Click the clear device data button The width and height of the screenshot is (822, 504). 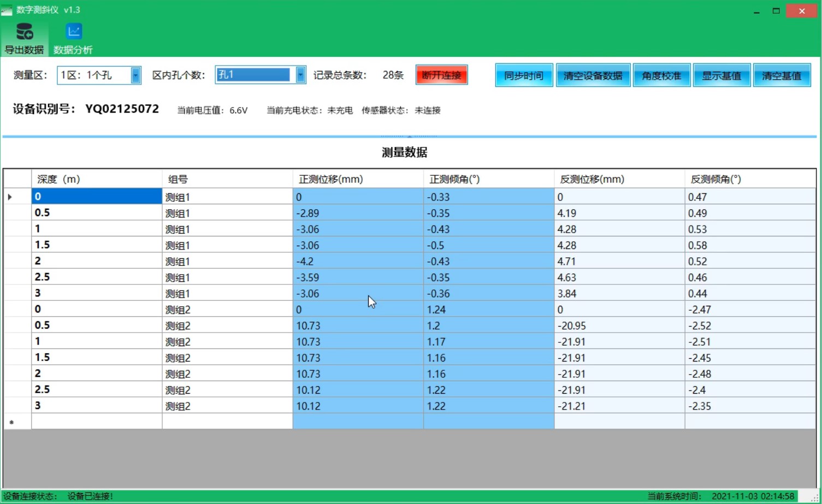tap(593, 76)
